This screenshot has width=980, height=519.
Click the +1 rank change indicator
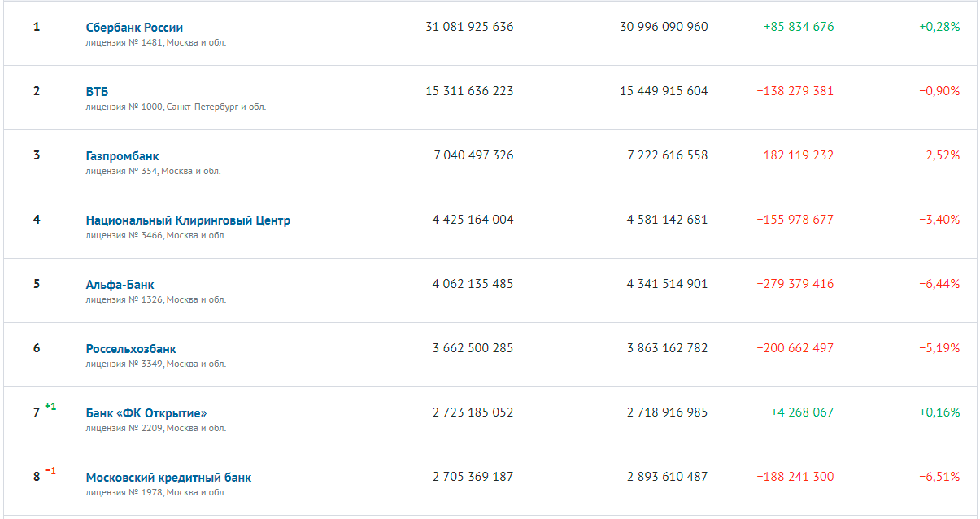(x=50, y=407)
